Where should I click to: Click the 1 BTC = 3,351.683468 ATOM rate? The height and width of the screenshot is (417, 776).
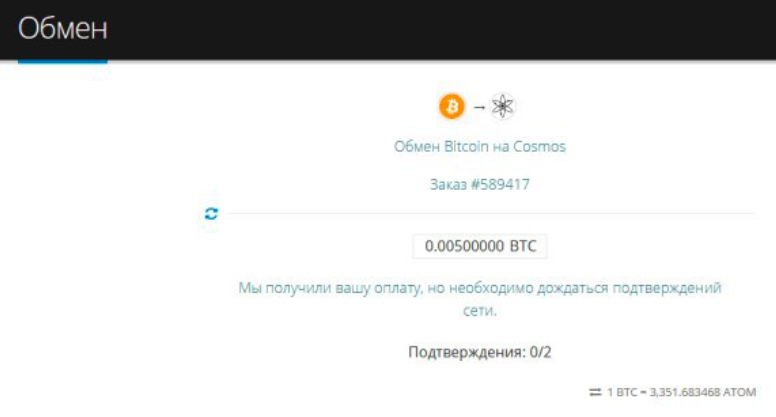click(x=681, y=392)
